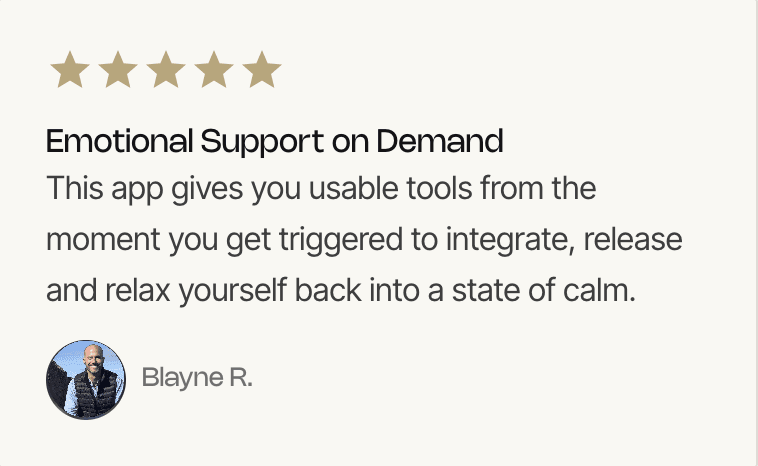Open Blayne R.'s round profile photo

[86, 380]
